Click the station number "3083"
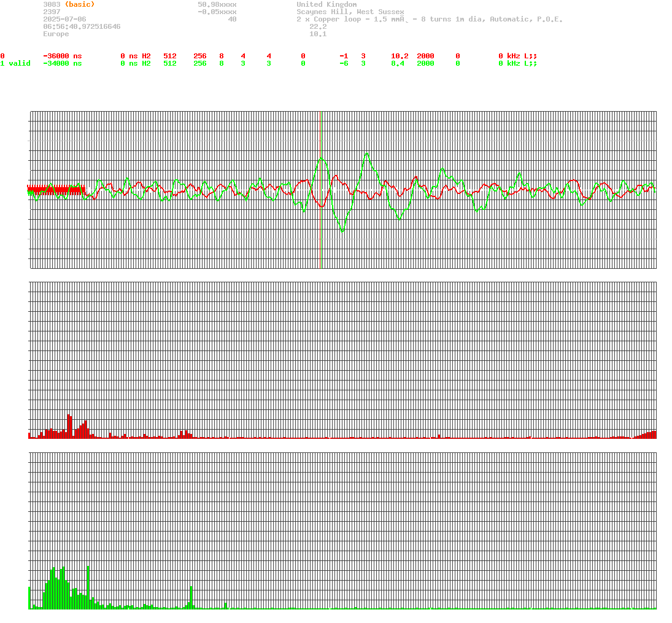This screenshot has height=623, width=672. pos(52,4)
